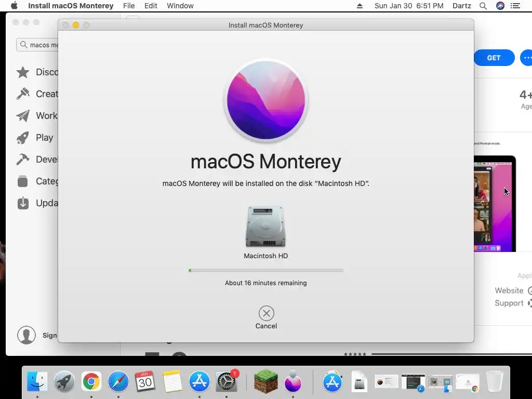Click the macOS Monterey logo image

pos(266,100)
